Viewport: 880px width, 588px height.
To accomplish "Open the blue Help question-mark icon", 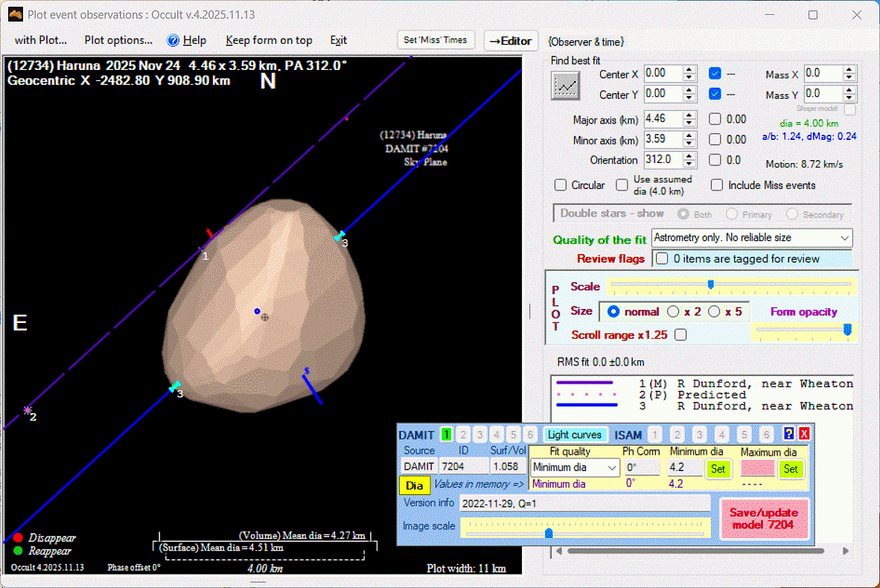I will [x=173, y=40].
